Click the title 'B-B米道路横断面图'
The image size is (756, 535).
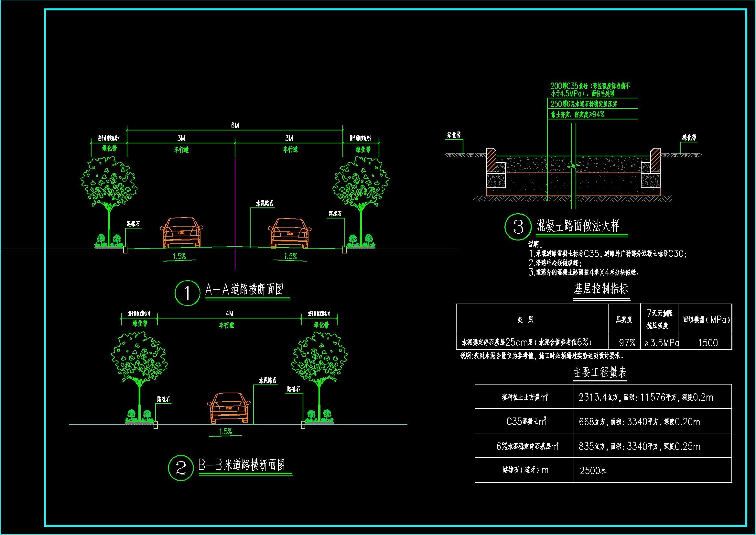tap(242, 465)
